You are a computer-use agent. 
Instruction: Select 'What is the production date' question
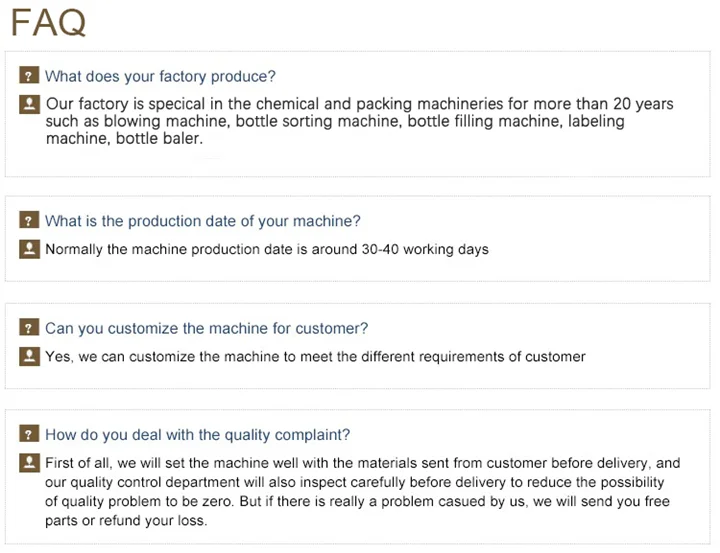click(x=203, y=221)
